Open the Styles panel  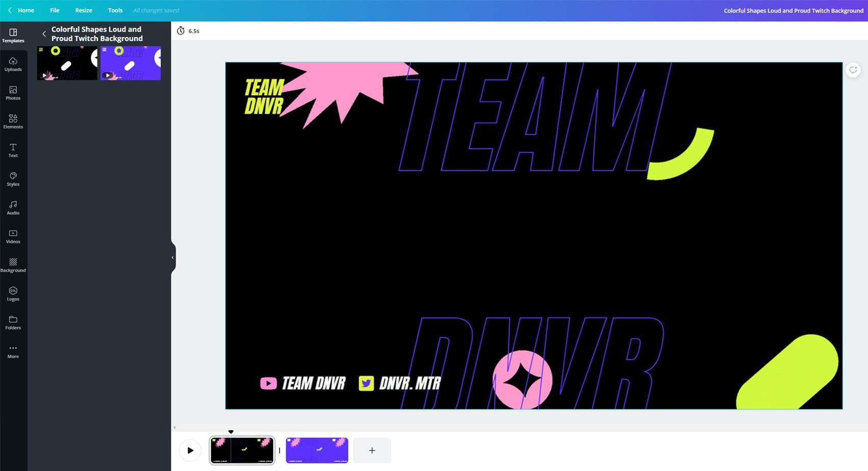point(13,179)
